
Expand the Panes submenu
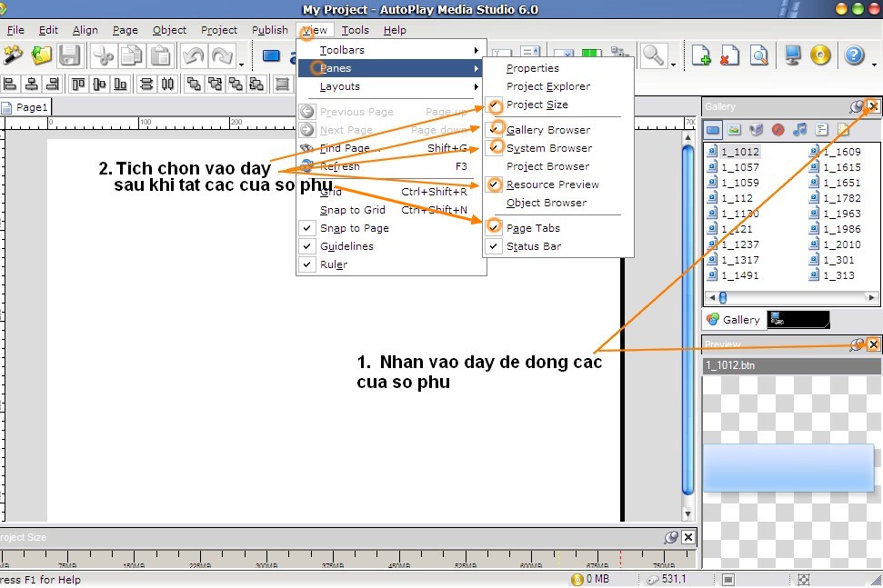click(391, 68)
